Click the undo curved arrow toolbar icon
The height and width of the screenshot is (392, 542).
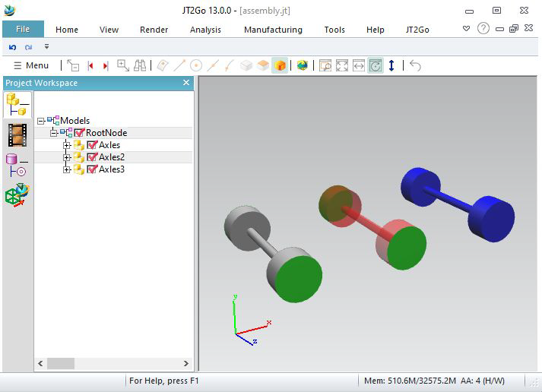pyautogui.click(x=415, y=66)
